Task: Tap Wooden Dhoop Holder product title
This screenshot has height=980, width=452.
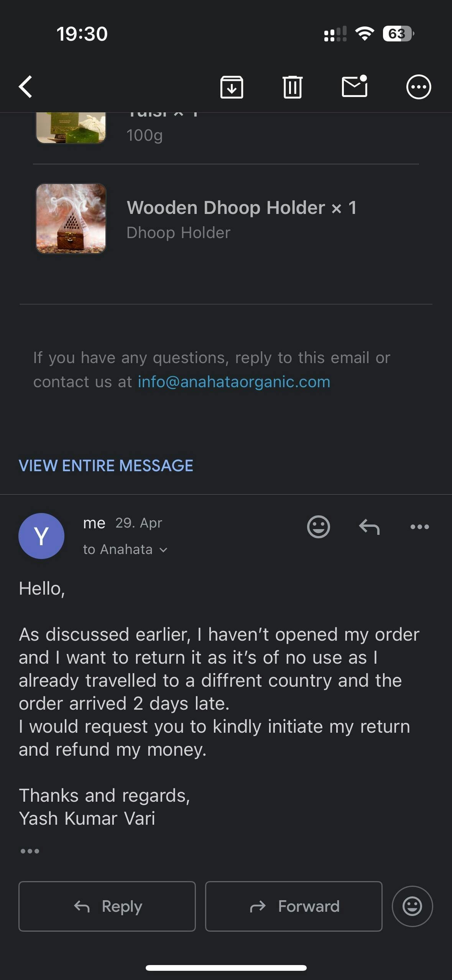Action: pos(242,208)
